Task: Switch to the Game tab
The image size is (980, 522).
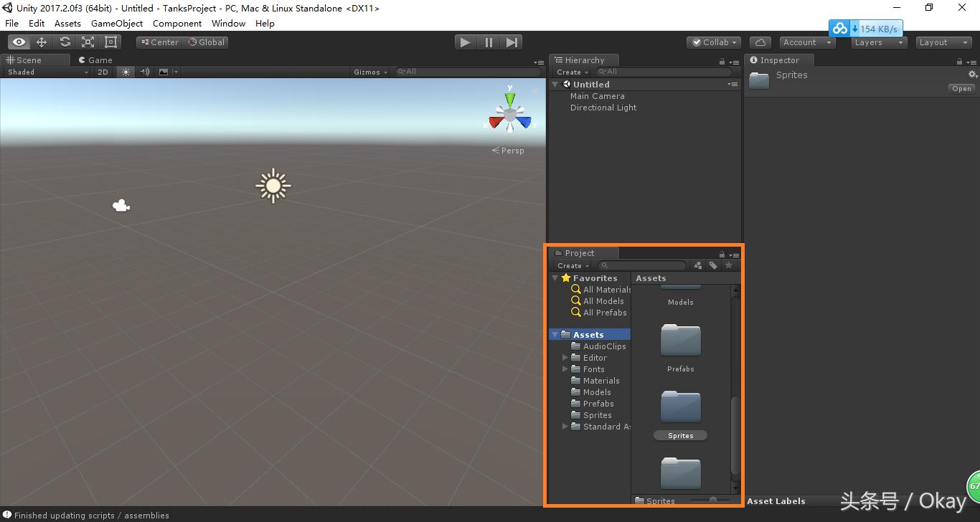Action: click(95, 60)
